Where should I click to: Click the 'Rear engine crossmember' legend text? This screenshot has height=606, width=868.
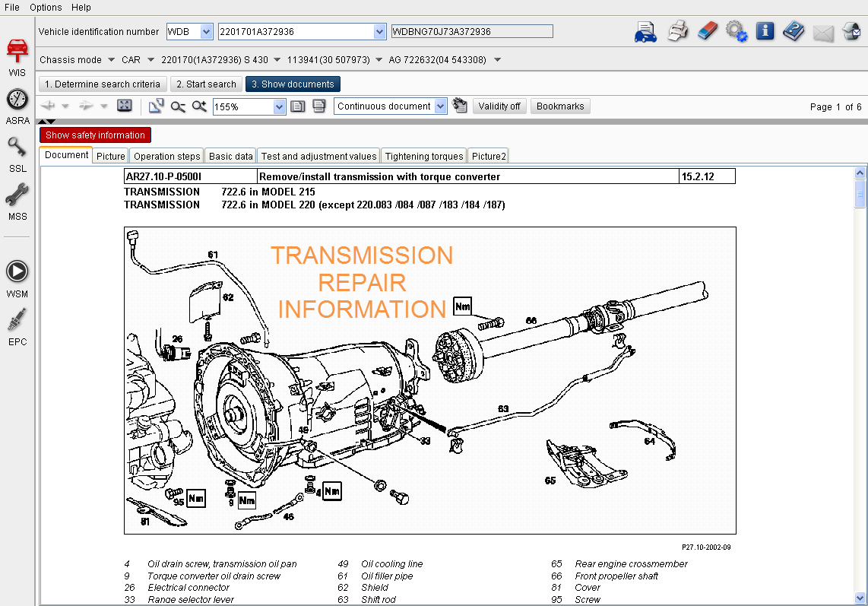coord(631,564)
